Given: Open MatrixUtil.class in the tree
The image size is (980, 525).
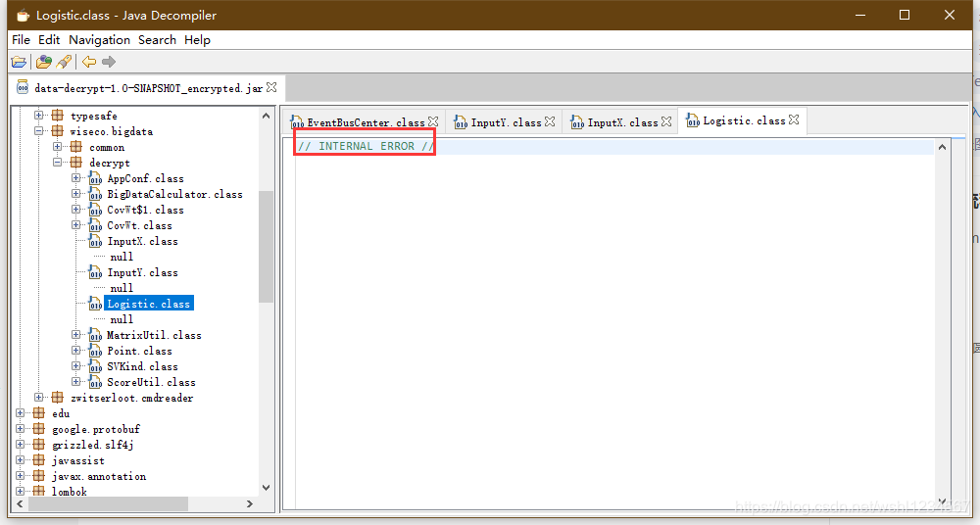Looking at the screenshot, I should point(155,336).
